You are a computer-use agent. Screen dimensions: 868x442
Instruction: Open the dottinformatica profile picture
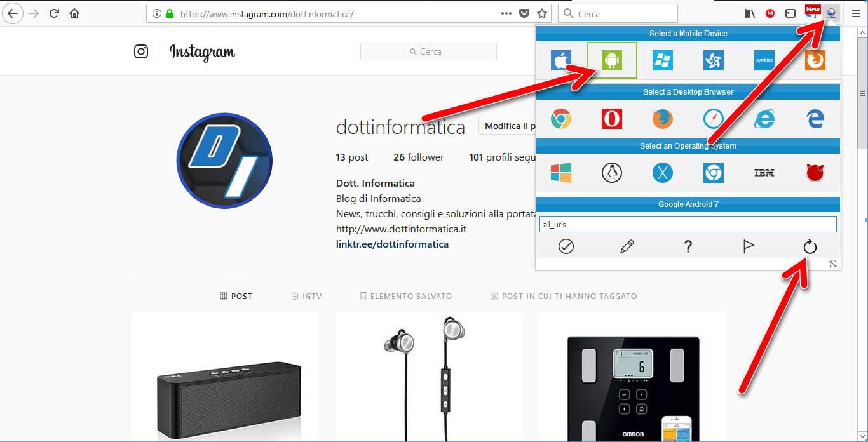(x=224, y=161)
